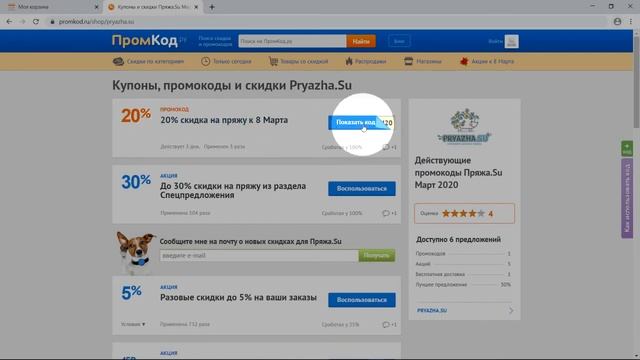
Task: Click the Войти login link
Action: [495, 41]
